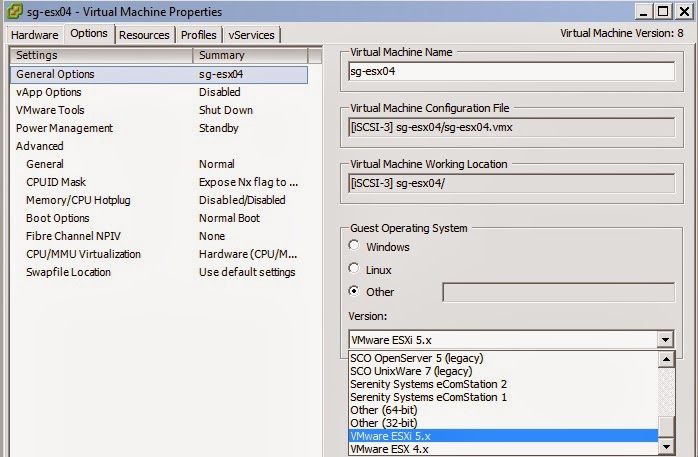The image size is (698, 457).
Task: Maximize the Virtual Machine Properties window
Action: click(663, 11)
